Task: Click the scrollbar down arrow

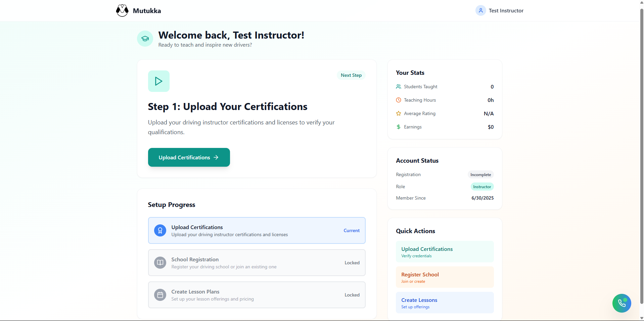Action: click(x=642, y=318)
